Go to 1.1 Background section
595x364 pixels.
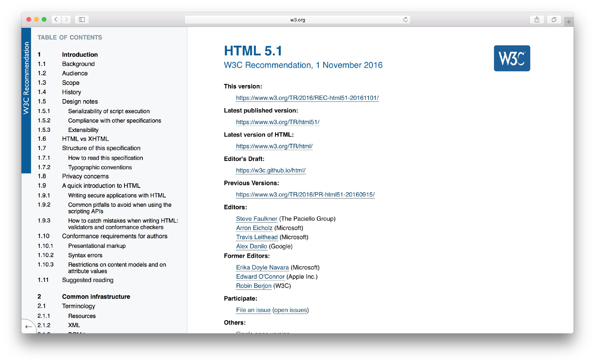point(78,64)
